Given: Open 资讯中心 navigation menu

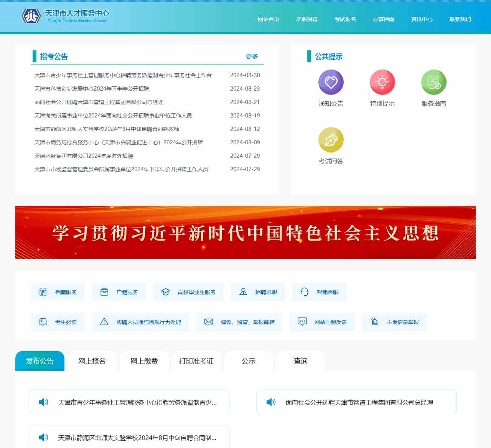Looking at the screenshot, I should 422,19.
